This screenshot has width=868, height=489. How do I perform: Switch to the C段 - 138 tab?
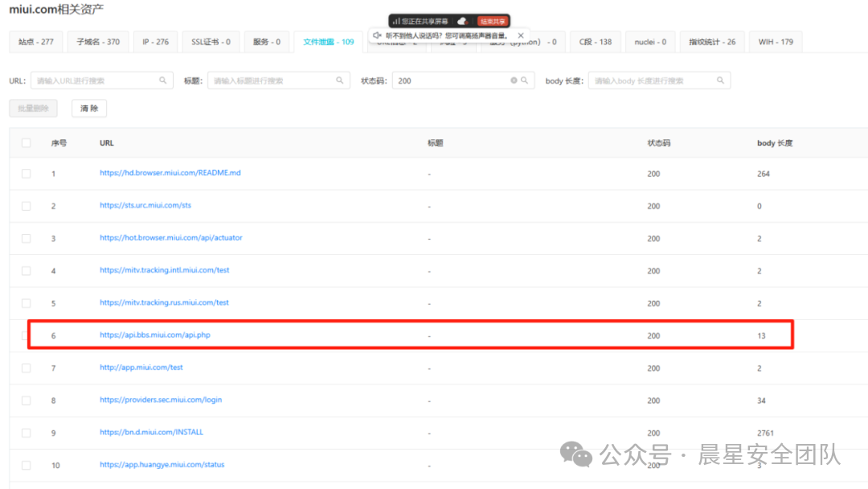595,42
